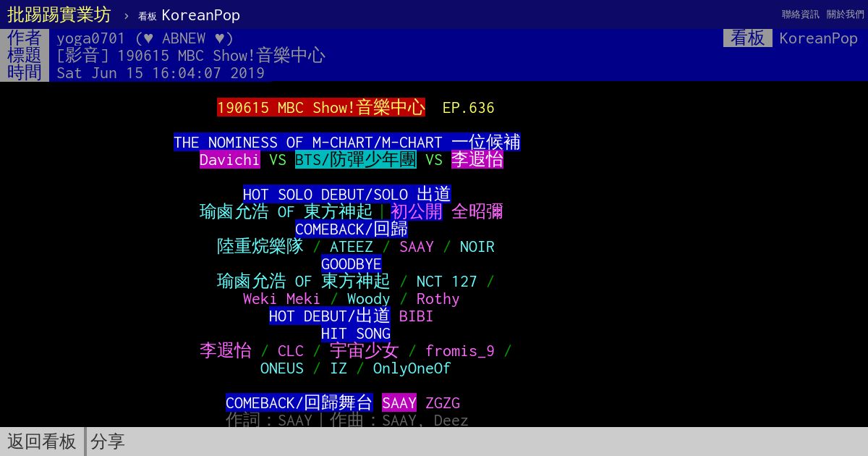
Task: Click the OnlyOneOf text
Action: [x=412, y=368]
